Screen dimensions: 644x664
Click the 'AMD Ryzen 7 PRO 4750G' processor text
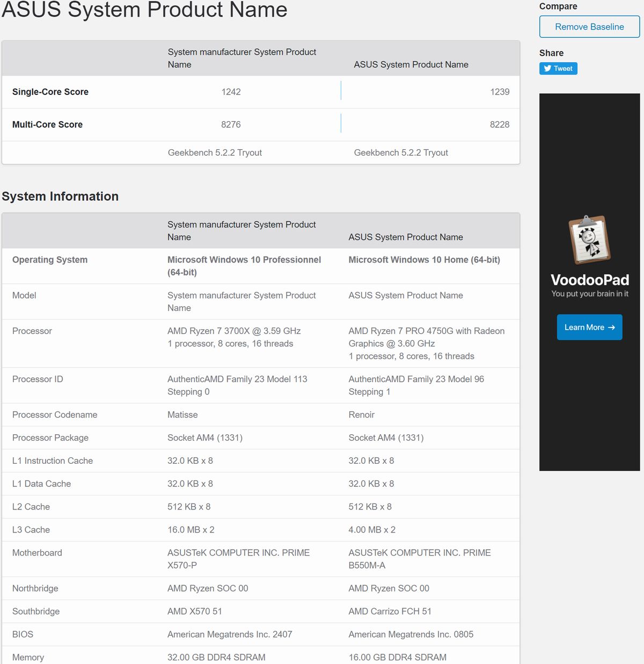point(427,337)
